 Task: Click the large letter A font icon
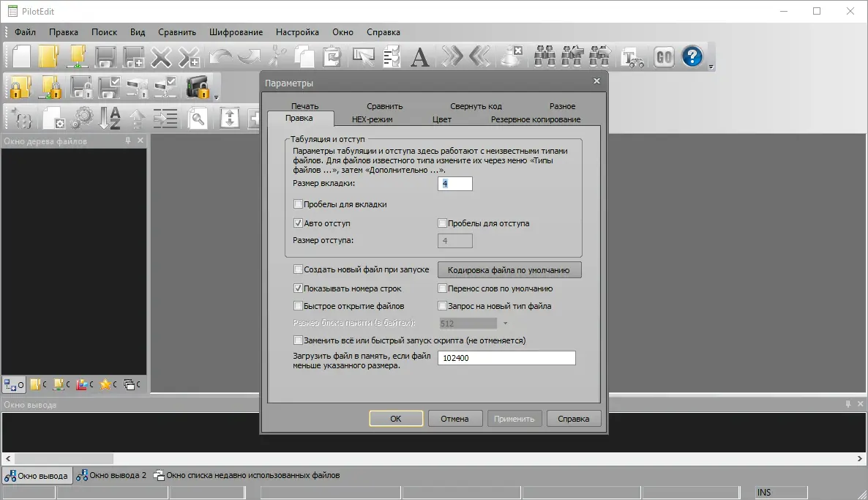[419, 57]
